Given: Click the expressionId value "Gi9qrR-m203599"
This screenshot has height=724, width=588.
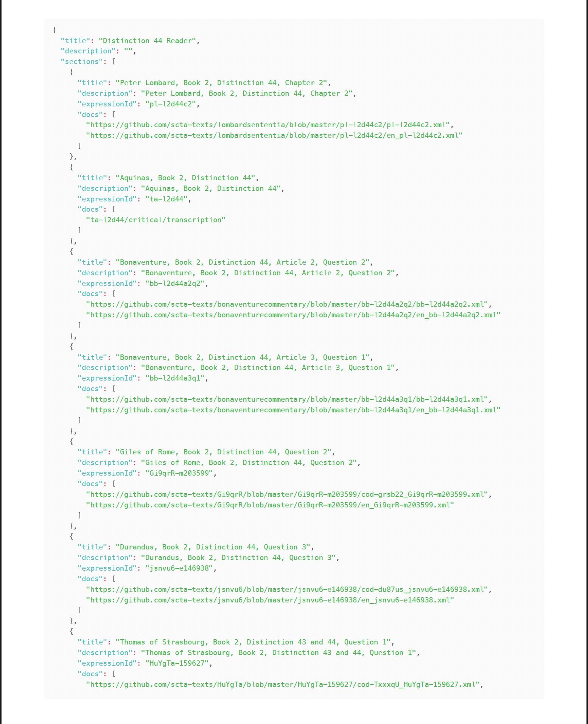Looking at the screenshot, I should (179, 473).
